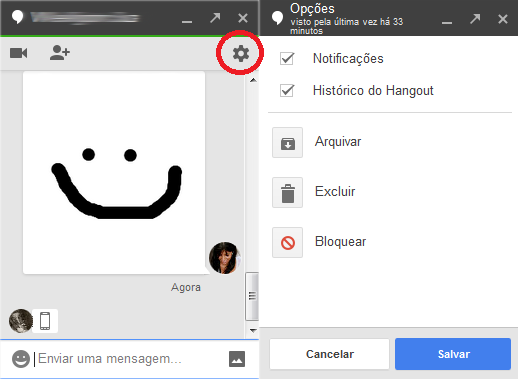Click the Excluir label
This screenshot has height=379, width=518.
(335, 192)
